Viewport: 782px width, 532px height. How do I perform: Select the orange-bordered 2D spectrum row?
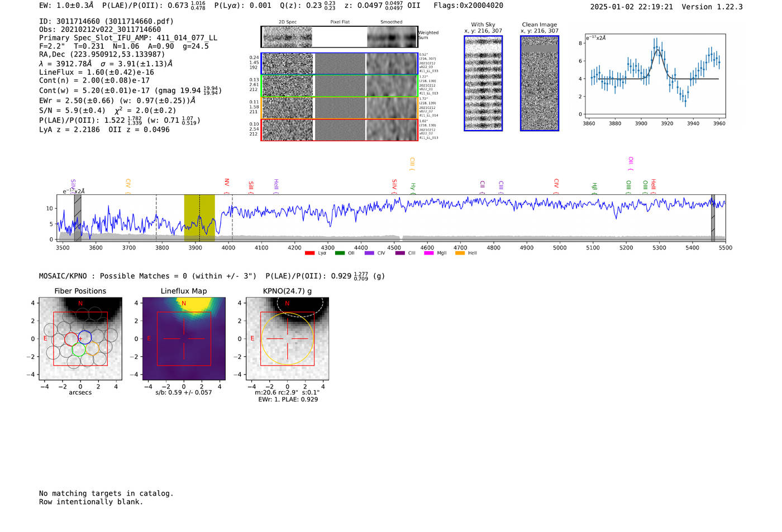[340, 108]
